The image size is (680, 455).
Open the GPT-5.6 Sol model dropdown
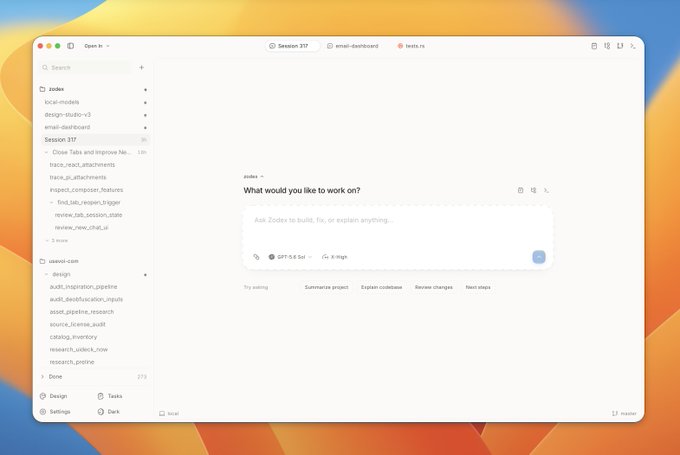290,257
